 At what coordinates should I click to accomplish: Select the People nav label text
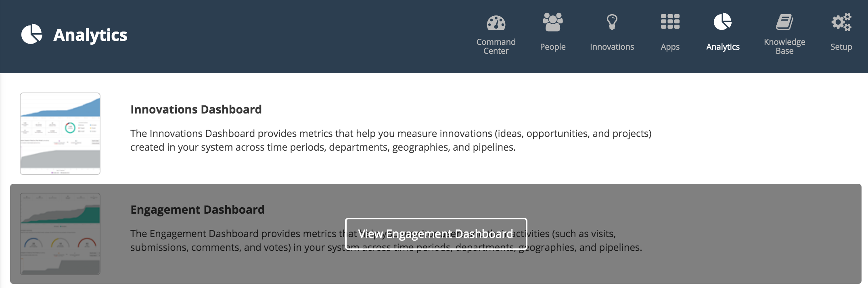[553, 47]
